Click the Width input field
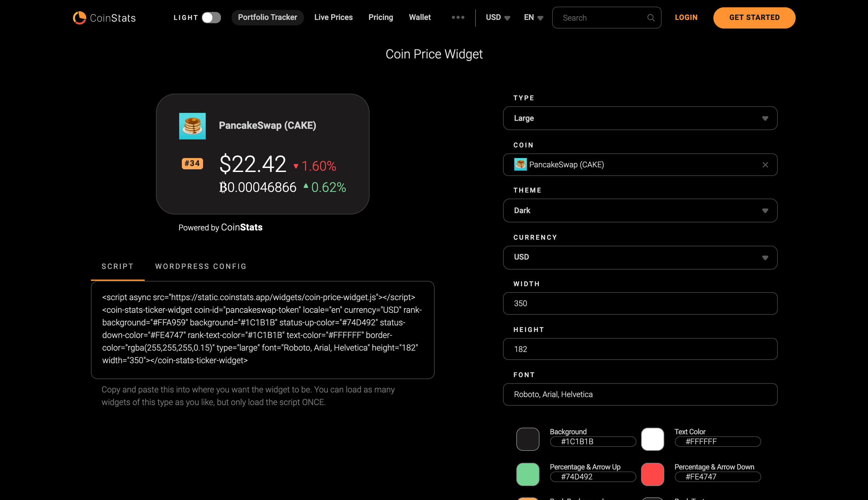868x500 pixels. point(640,303)
